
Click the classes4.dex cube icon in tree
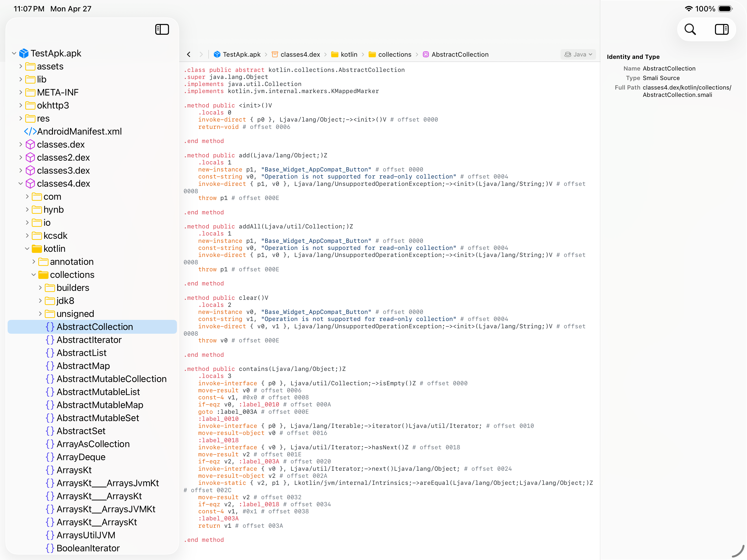(30, 184)
